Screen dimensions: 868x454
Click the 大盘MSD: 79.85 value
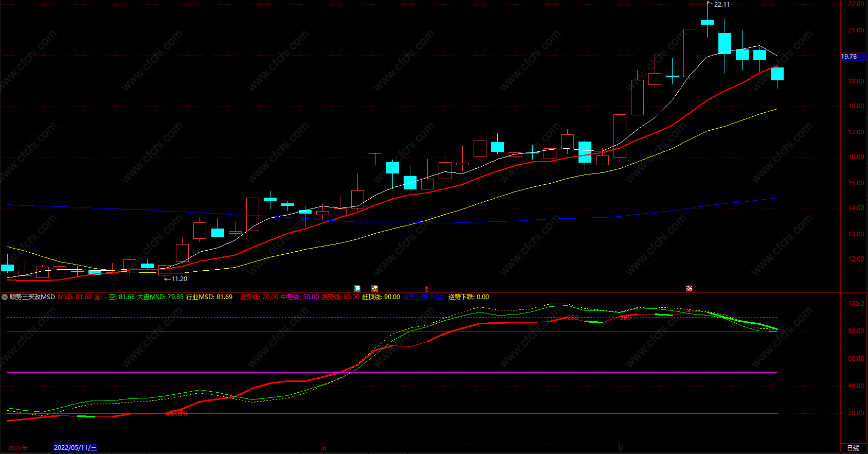click(160, 297)
